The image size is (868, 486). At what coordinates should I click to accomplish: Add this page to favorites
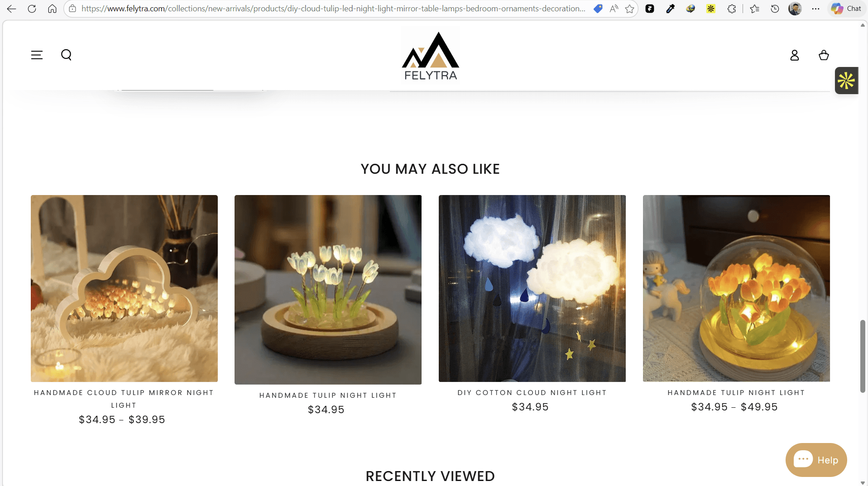point(629,9)
